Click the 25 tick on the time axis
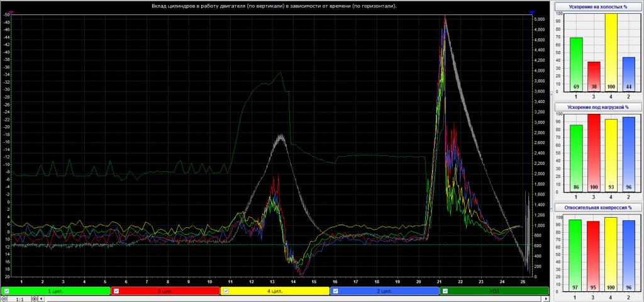This screenshot has width=644, height=302. [523, 282]
